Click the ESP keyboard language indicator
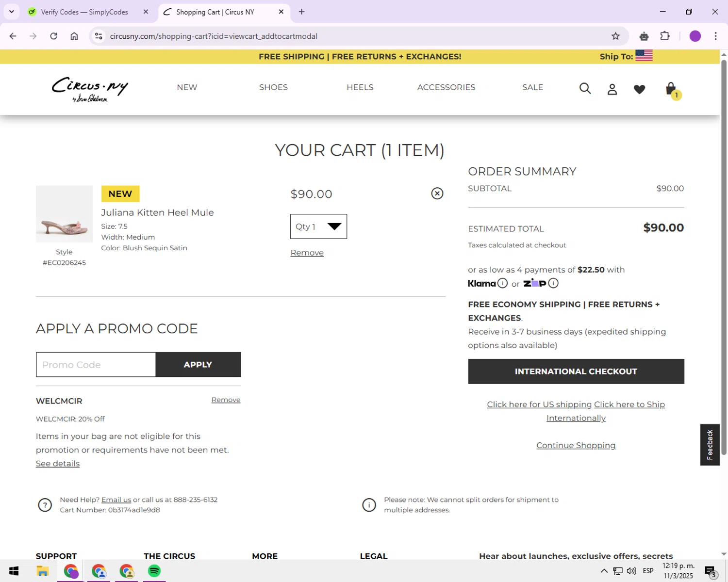This screenshot has height=582, width=728. point(648,571)
